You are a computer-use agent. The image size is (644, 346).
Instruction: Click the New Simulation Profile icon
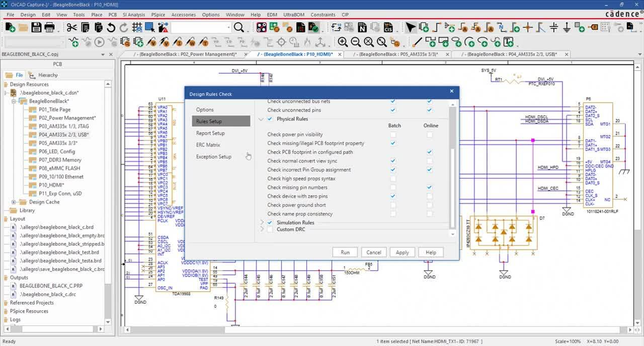point(73,42)
